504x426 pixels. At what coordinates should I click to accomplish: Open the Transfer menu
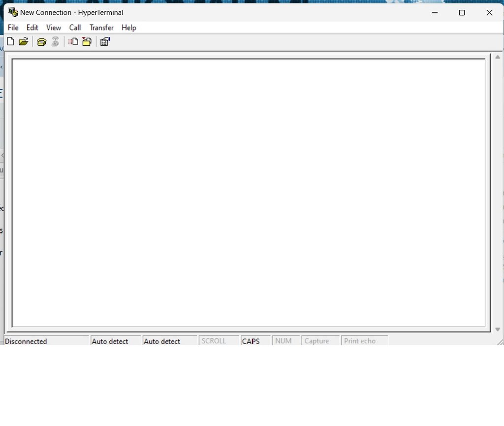(101, 28)
